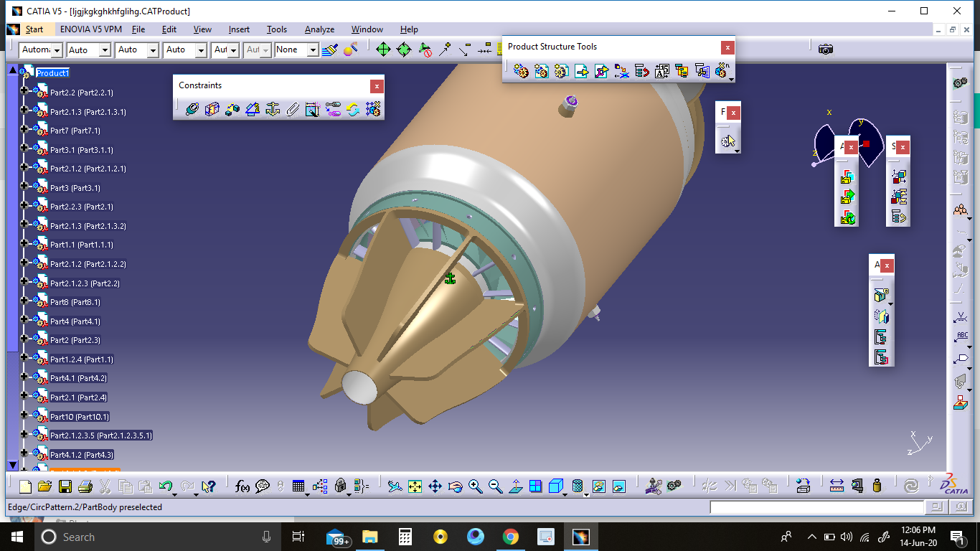This screenshot has width=980, height=551.
Task: Open the Formula f(x) tool
Action: click(242, 486)
